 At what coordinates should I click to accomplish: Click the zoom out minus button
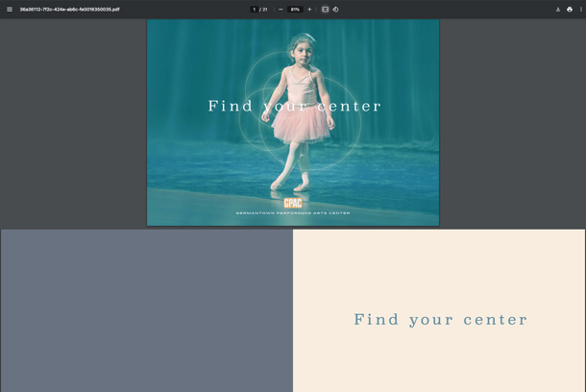click(x=281, y=10)
